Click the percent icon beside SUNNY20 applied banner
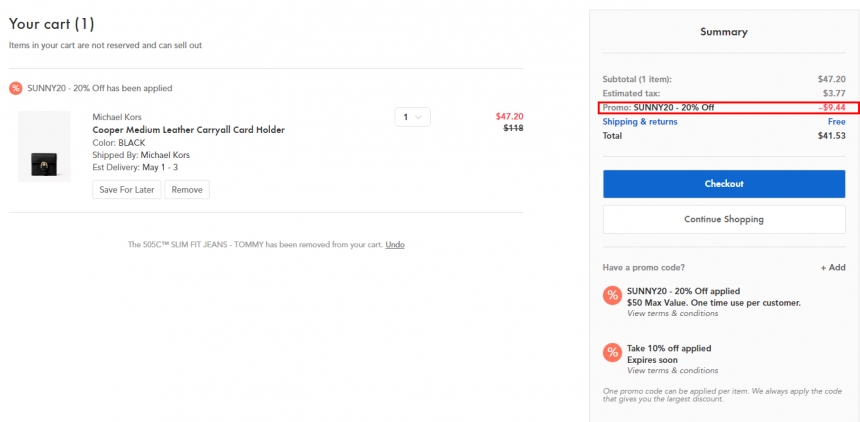The height and width of the screenshot is (422, 860). pyautogui.click(x=15, y=88)
